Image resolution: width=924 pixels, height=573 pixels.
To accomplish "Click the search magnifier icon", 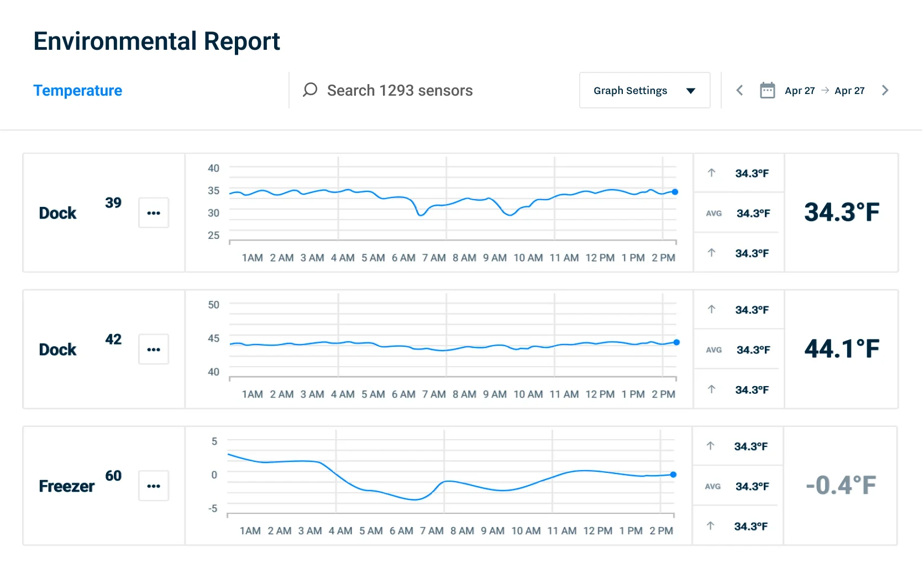I will click(310, 90).
